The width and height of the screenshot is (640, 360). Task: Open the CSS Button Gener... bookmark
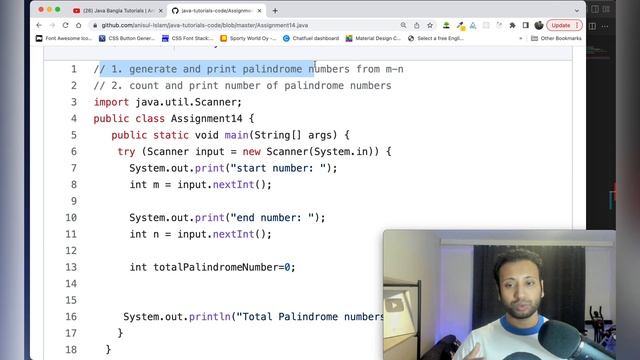coord(127,38)
